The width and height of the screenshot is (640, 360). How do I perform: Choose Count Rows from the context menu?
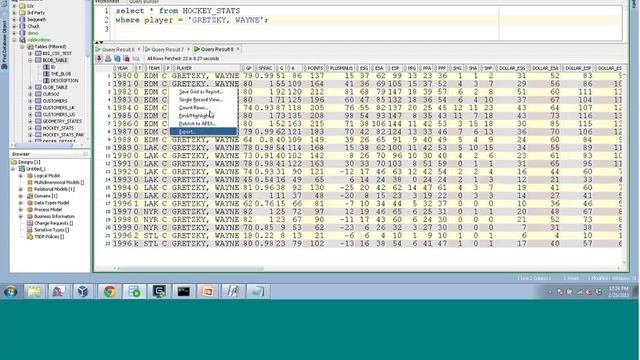(203, 108)
